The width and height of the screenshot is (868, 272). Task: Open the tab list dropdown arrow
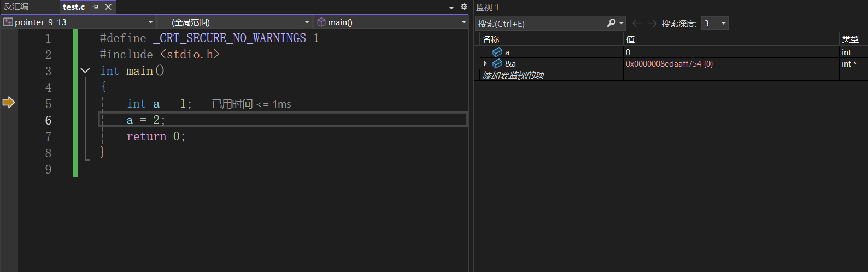click(451, 7)
